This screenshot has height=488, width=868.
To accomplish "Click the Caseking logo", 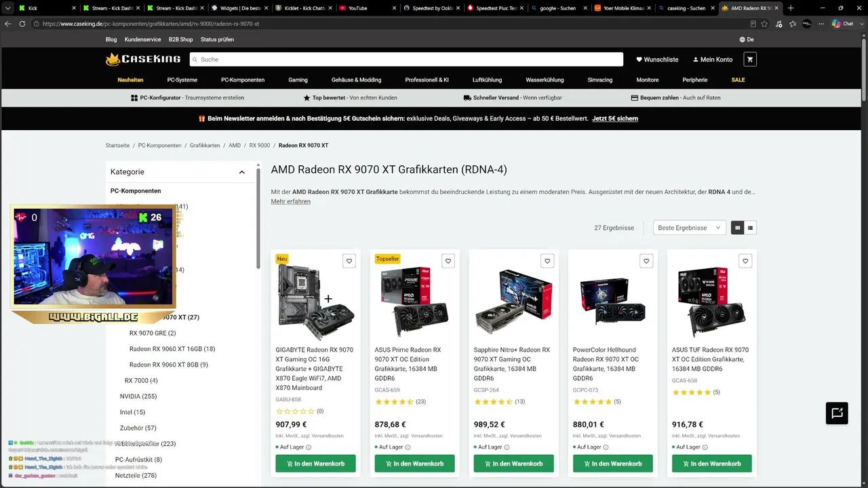I will click(x=142, y=60).
